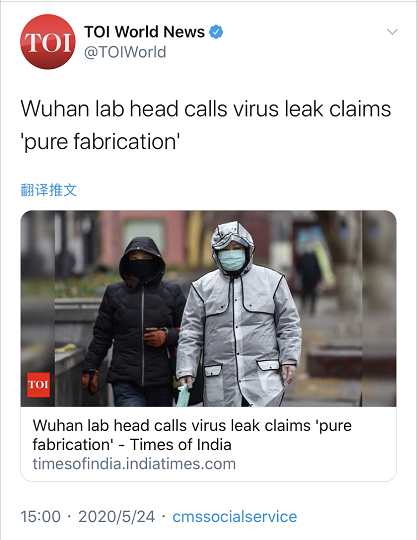Open the @TOIWorld handle
Screen dimensions: 417x540
(125, 52)
